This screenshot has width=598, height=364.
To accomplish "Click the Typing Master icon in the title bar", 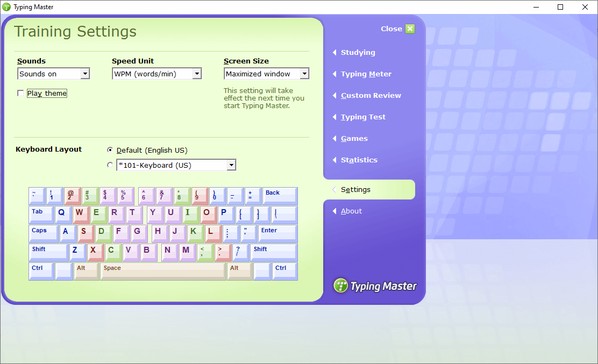I will [6, 7].
